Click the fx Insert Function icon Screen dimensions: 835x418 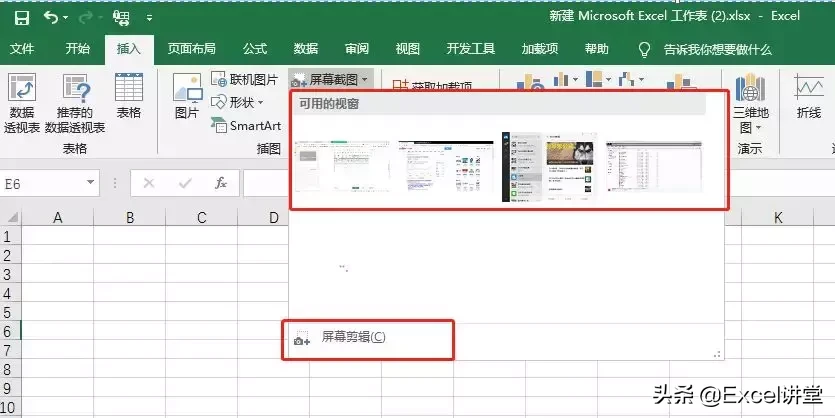[x=221, y=184]
